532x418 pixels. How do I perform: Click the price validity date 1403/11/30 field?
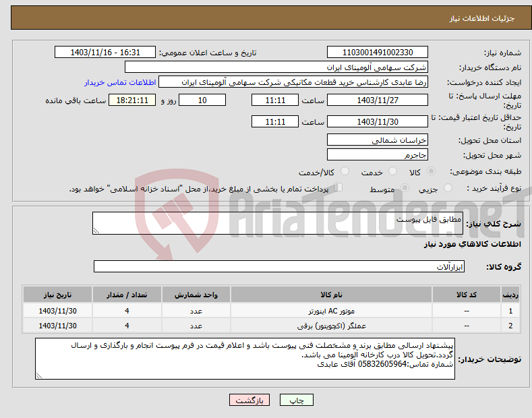(378, 121)
